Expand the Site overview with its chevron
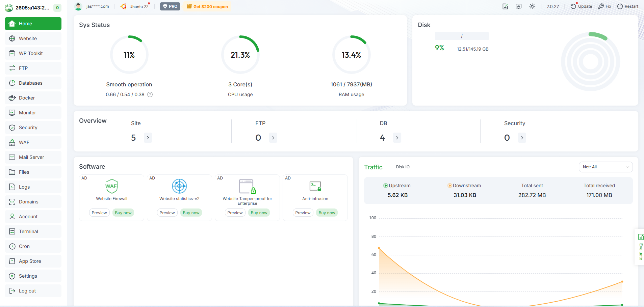This screenshot has width=644, height=307. click(148, 138)
